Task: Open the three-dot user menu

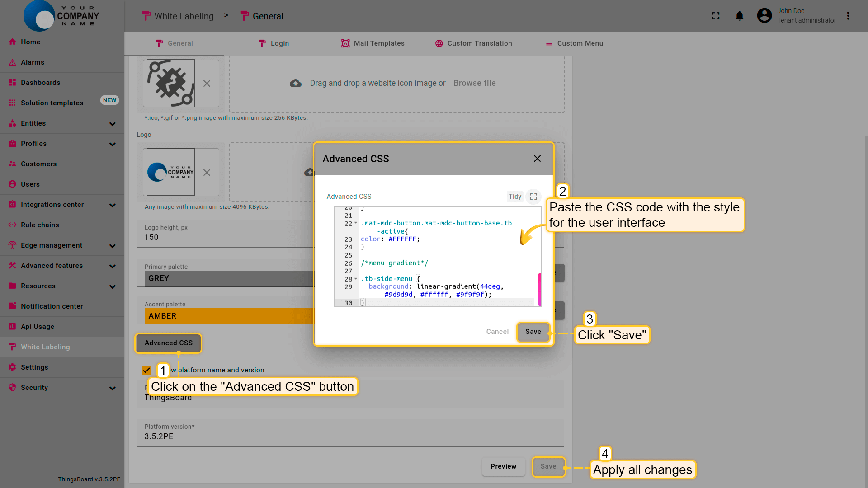Action: click(848, 16)
